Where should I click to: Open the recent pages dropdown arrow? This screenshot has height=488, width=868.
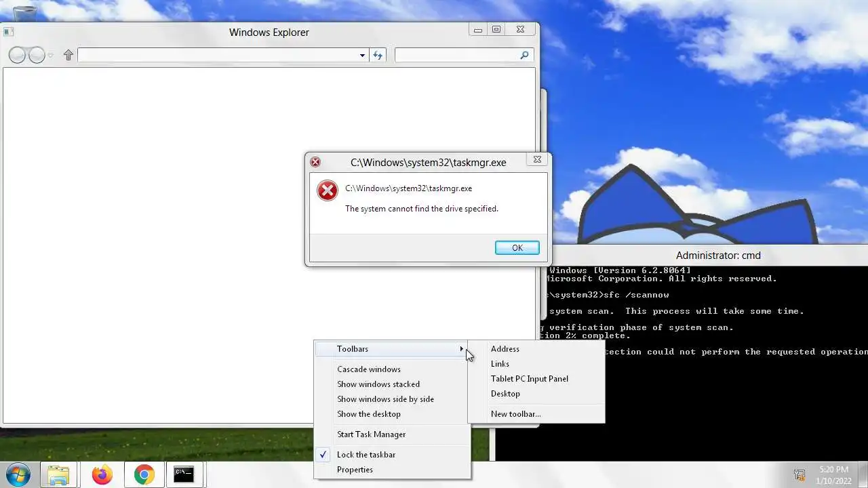(50, 56)
